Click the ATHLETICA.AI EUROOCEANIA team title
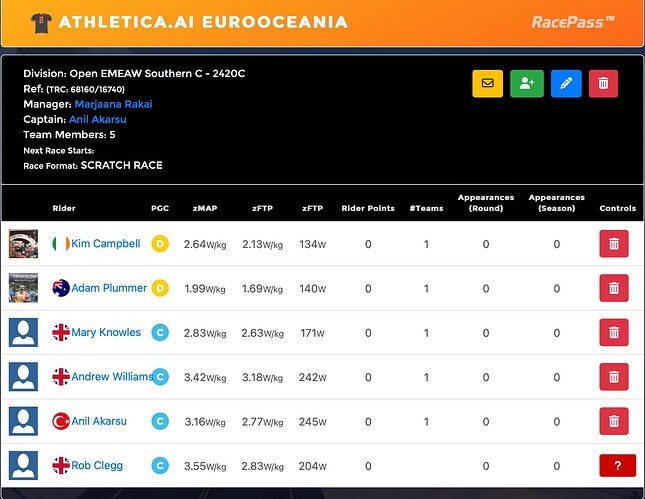This screenshot has height=499, width=645. (203, 22)
